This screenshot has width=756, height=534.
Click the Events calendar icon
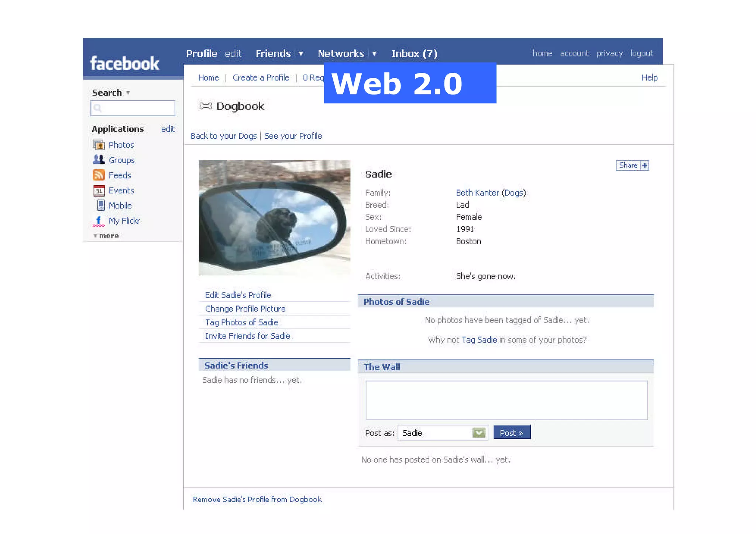(x=99, y=190)
